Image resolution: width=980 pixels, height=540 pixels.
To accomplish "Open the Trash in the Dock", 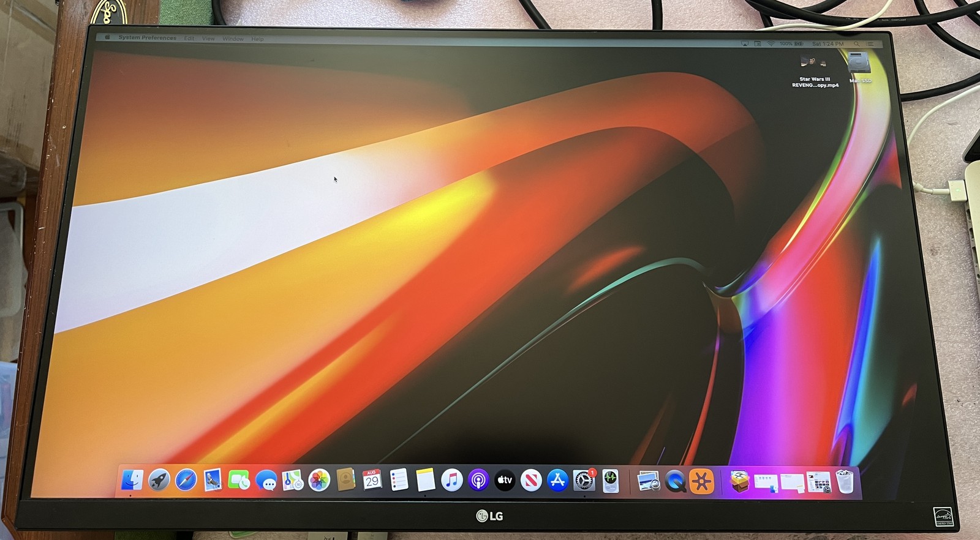I will pyautogui.click(x=845, y=481).
